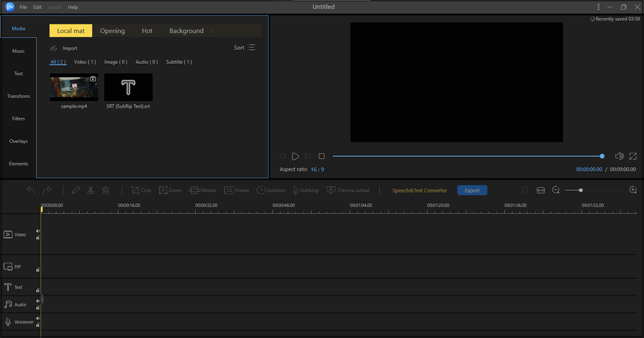Click the blue Export button
The image size is (644, 338).
[x=472, y=191]
